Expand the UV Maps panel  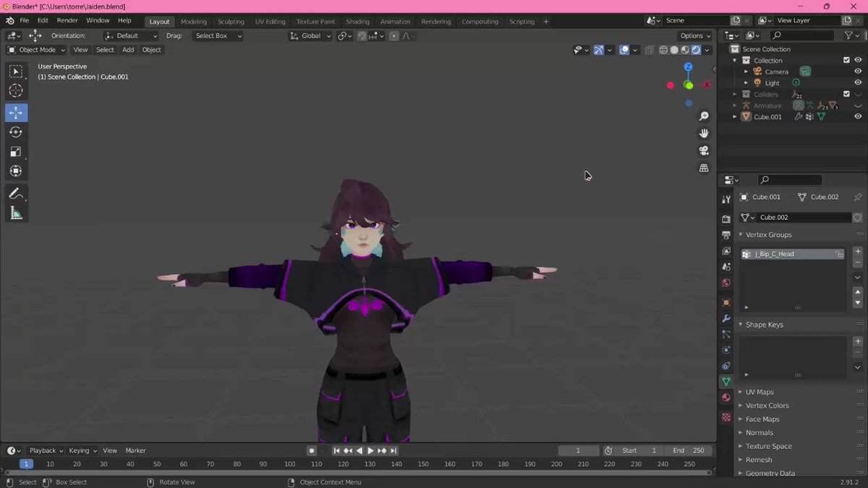[759, 392]
